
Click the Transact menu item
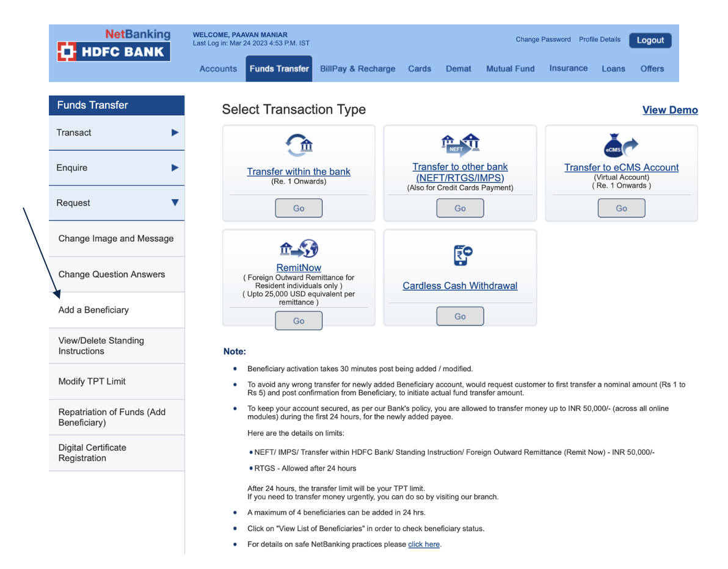coord(117,132)
